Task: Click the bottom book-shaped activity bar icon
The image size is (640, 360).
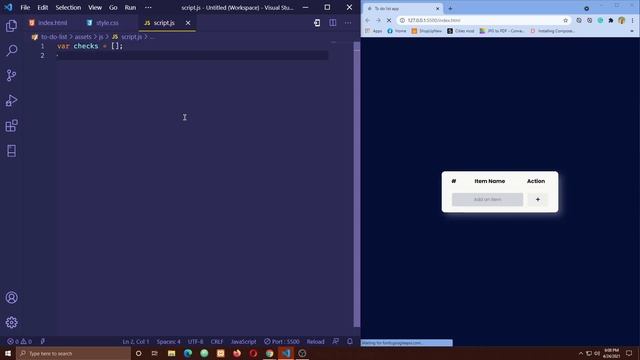Action: pyautogui.click(x=11, y=151)
